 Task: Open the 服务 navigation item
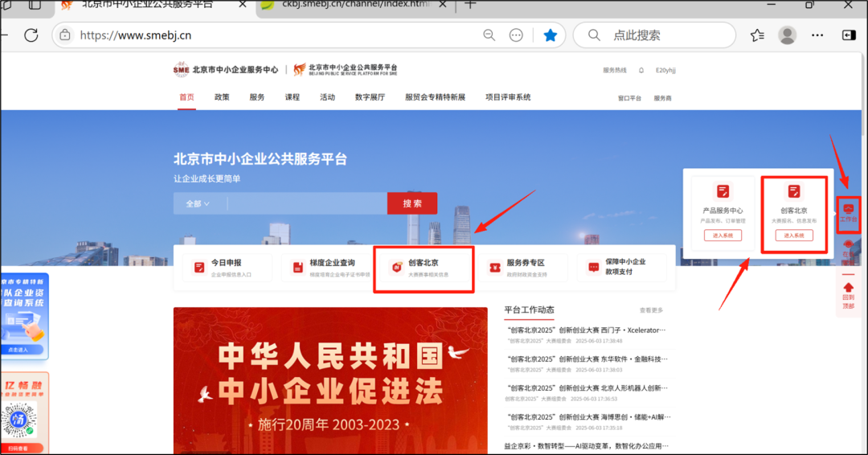tap(257, 97)
